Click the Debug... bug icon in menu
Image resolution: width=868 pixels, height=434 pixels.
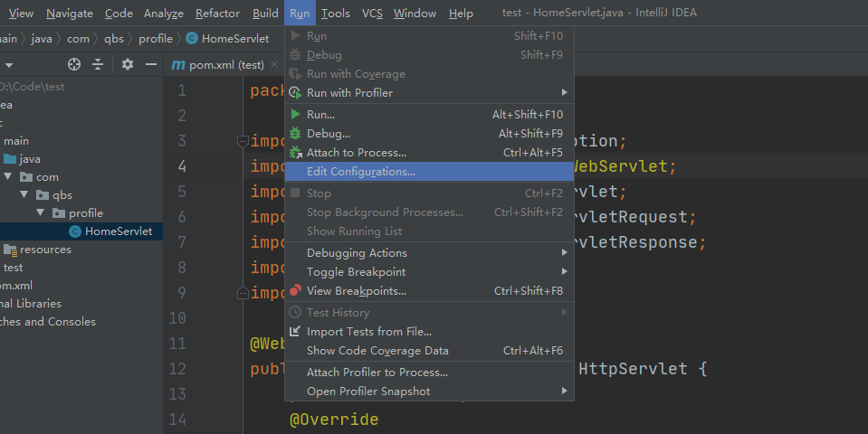coord(295,134)
